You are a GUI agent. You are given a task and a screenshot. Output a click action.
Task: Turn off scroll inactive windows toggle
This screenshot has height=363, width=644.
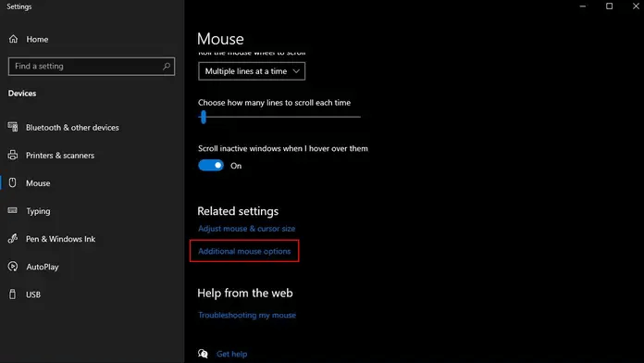pos(211,165)
